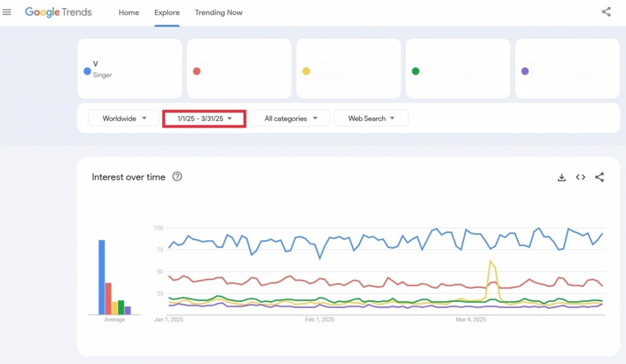The height and width of the screenshot is (364, 626).
Task: Open the 1/1/25 - 3/31/25 date range dropdown
Action: point(204,118)
